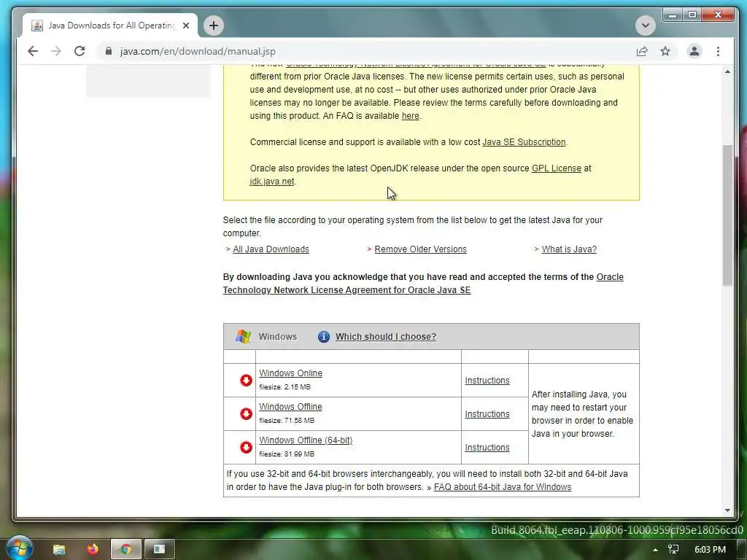Click the scrollbar down arrow
The width and height of the screenshot is (747, 560).
727,510
